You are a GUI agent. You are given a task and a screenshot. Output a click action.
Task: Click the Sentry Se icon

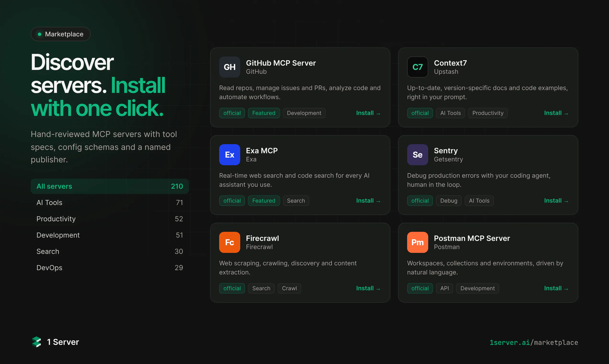point(417,154)
